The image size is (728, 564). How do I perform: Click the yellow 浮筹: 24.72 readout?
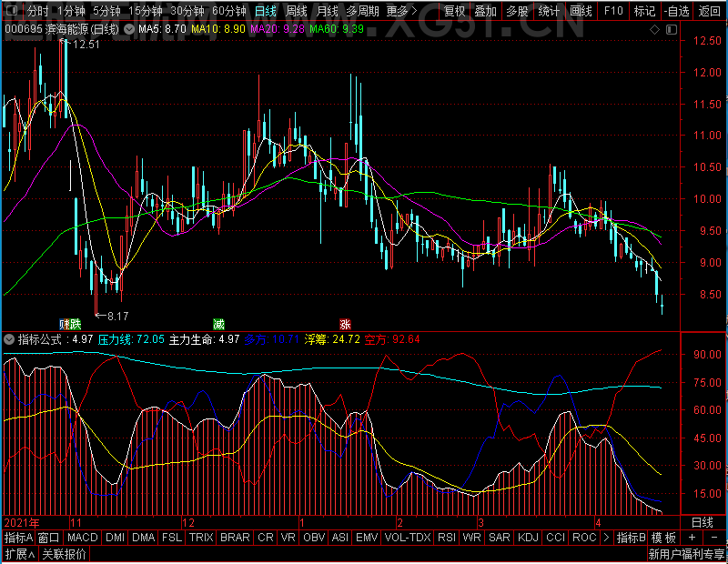click(x=332, y=339)
